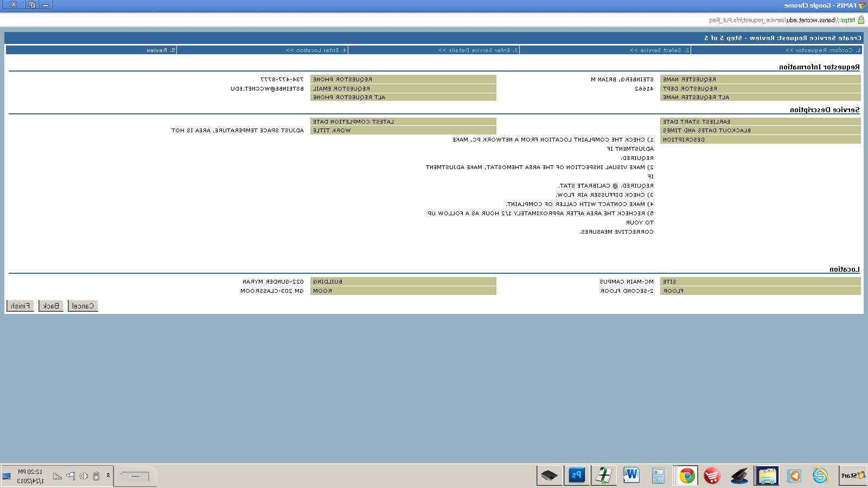868x488 pixels.
Task: Click the black tablet icon in the taskbar
Action: tap(549, 476)
